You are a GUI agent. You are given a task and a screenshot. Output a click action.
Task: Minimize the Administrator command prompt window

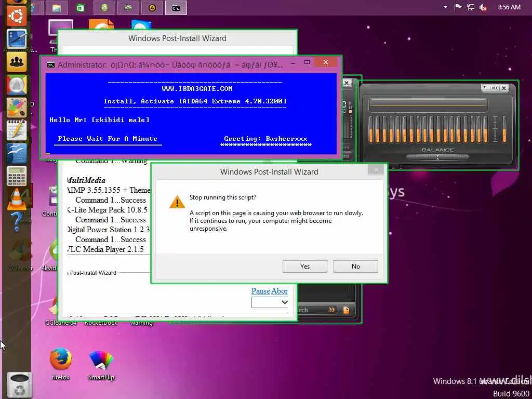coord(293,62)
